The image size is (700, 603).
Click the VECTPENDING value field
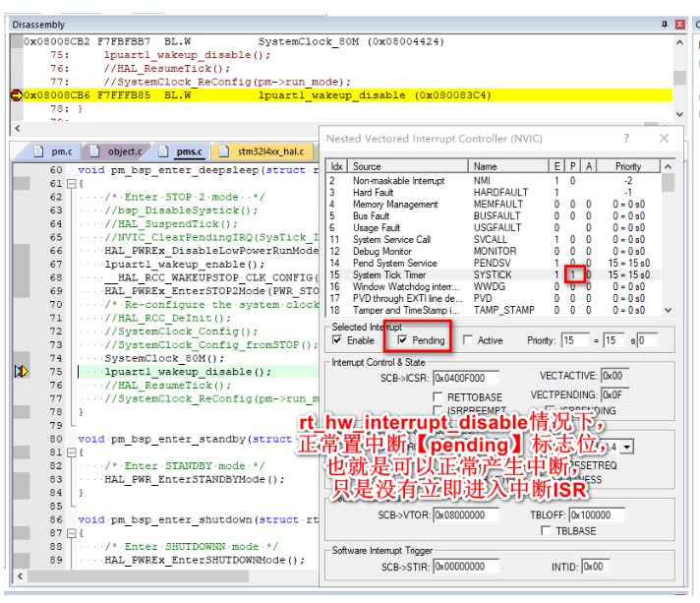pyautogui.click(x=614, y=394)
